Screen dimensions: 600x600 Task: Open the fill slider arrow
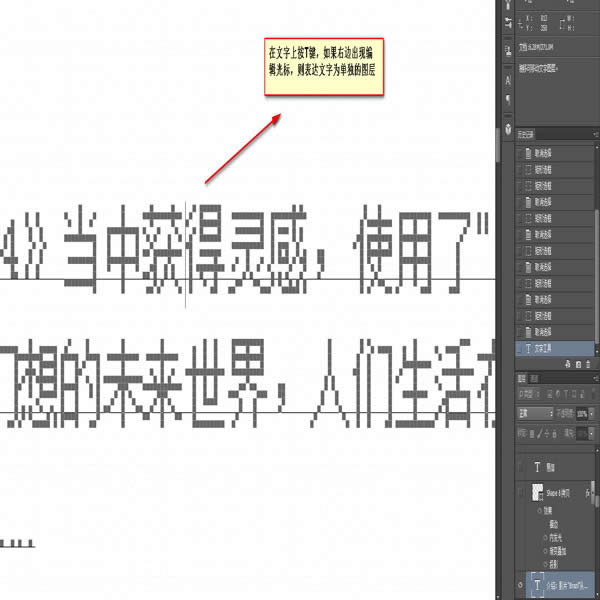click(x=593, y=434)
